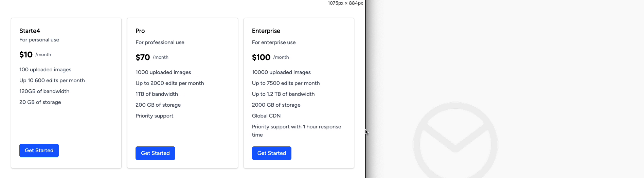Viewport: 644px width, 178px height.
Task: Click "1TB of bandwidth" feature
Action: point(157,94)
